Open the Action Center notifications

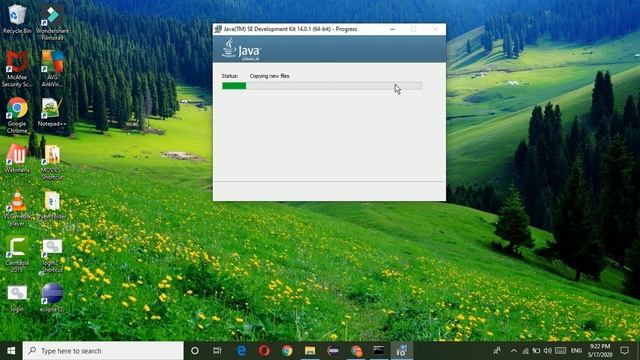624,351
